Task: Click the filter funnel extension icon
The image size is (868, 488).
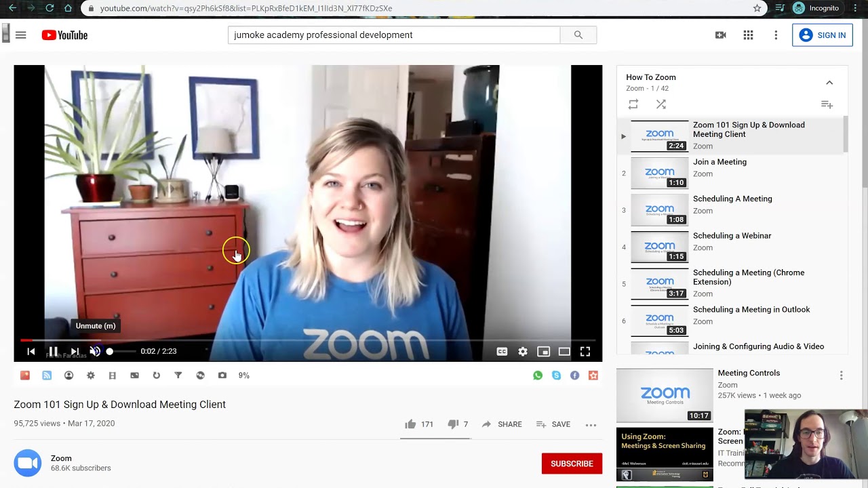Action: coord(178,375)
